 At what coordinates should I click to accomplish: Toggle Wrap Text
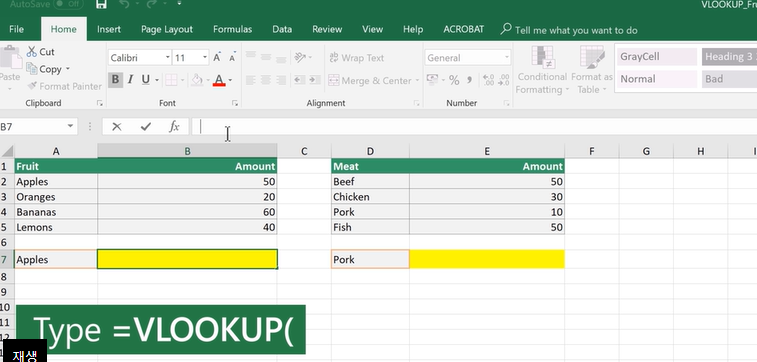[356, 57]
